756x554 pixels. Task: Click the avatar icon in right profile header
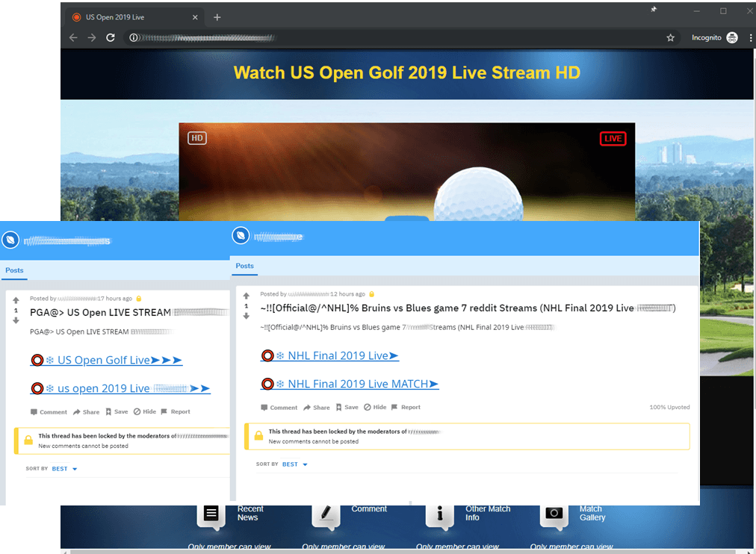pos(241,236)
